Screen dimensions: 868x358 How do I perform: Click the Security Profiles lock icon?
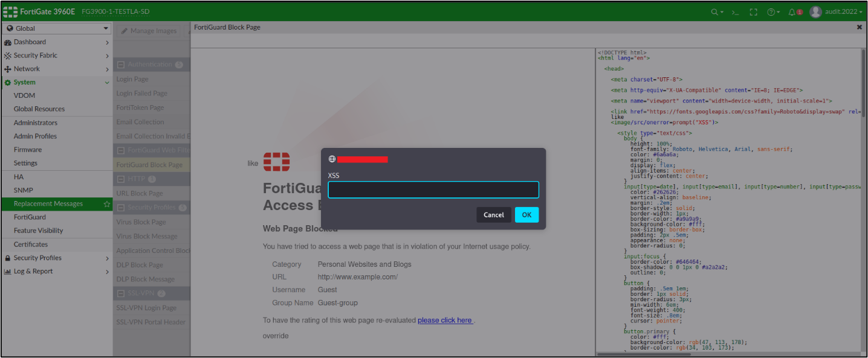8,258
